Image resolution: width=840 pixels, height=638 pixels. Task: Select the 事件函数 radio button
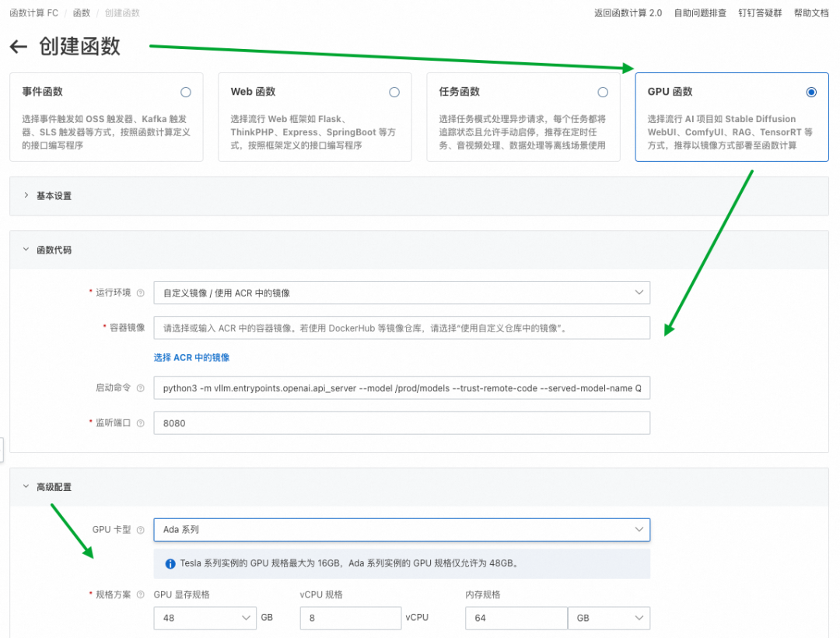click(x=185, y=92)
